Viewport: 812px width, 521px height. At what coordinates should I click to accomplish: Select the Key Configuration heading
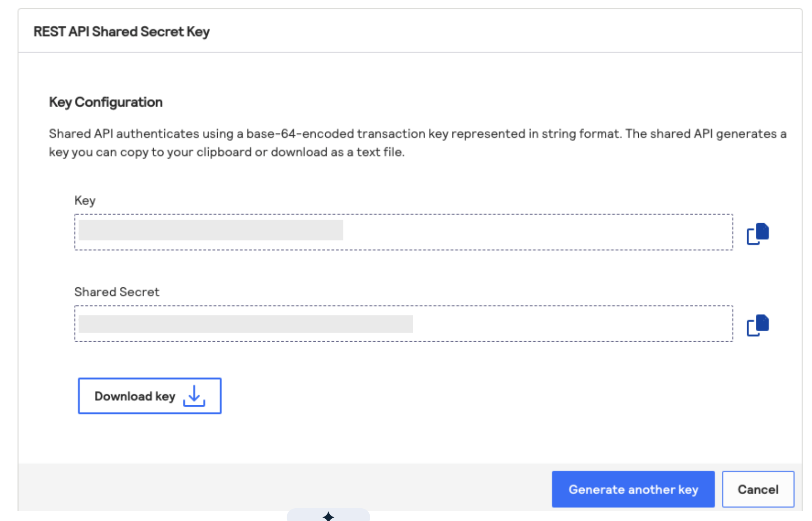click(x=106, y=102)
